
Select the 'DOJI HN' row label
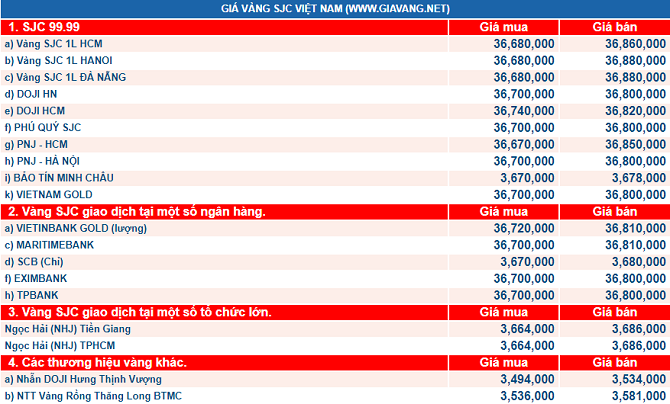click(31, 94)
